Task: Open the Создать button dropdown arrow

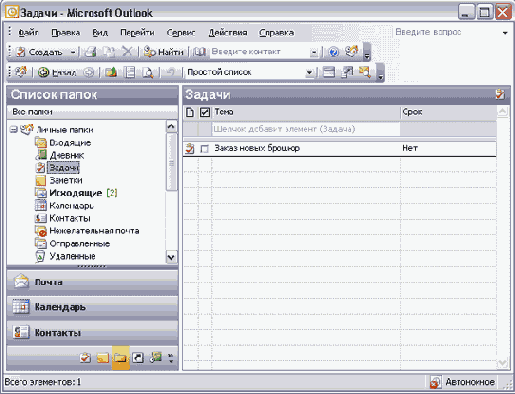Action: pyautogui.click(x=73, y=52)
